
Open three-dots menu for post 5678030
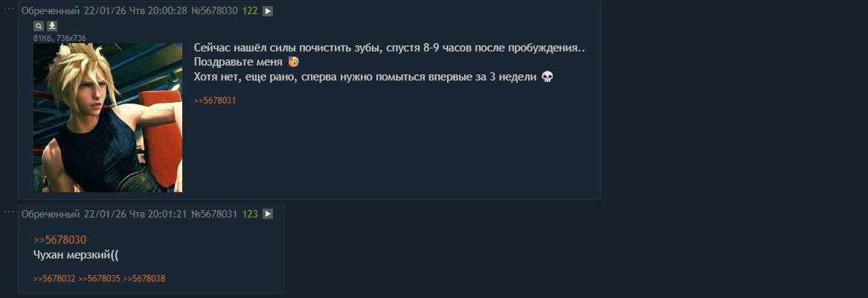click(10, 9)
